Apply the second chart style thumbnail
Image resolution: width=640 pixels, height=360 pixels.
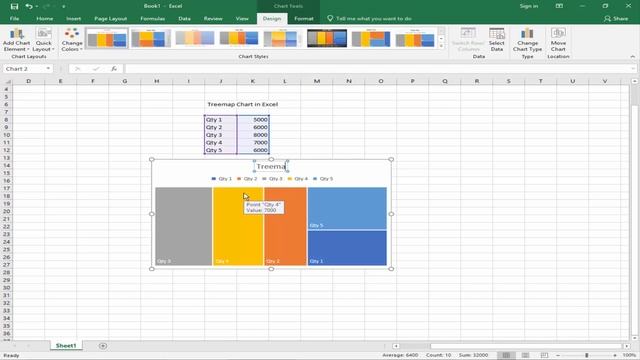(x=151, y=38)
